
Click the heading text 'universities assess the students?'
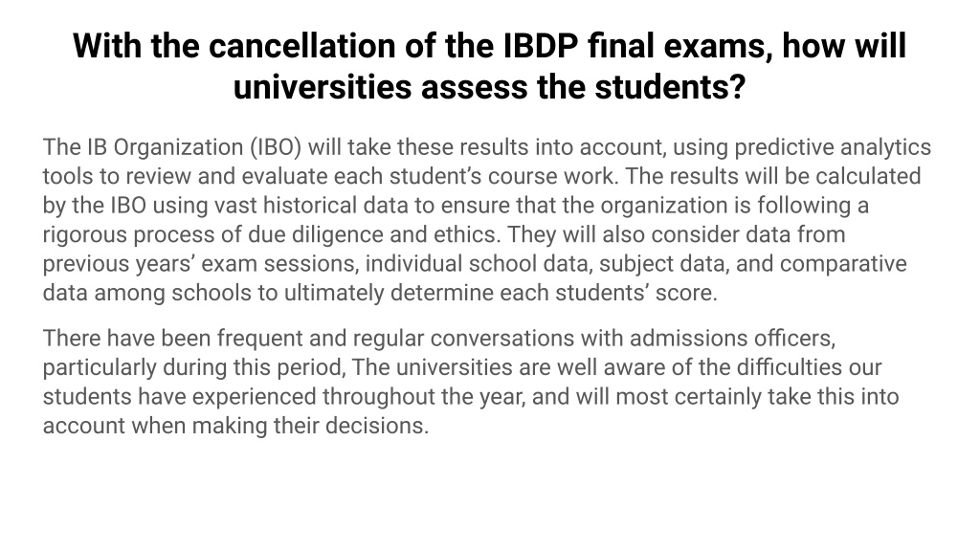pos(489,87)
